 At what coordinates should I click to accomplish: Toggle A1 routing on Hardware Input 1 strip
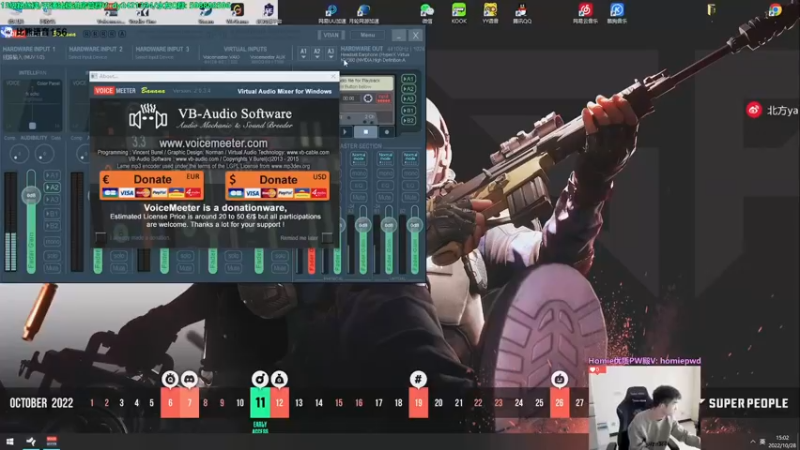[52, 175]
